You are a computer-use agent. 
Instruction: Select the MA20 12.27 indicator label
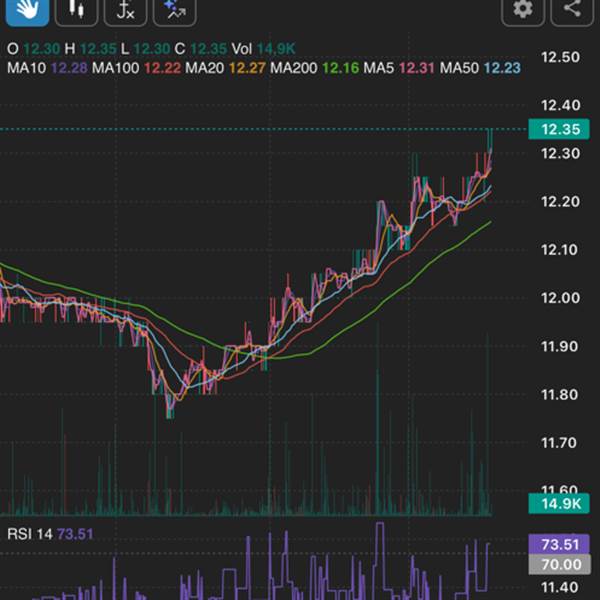(x=225, y=68)
